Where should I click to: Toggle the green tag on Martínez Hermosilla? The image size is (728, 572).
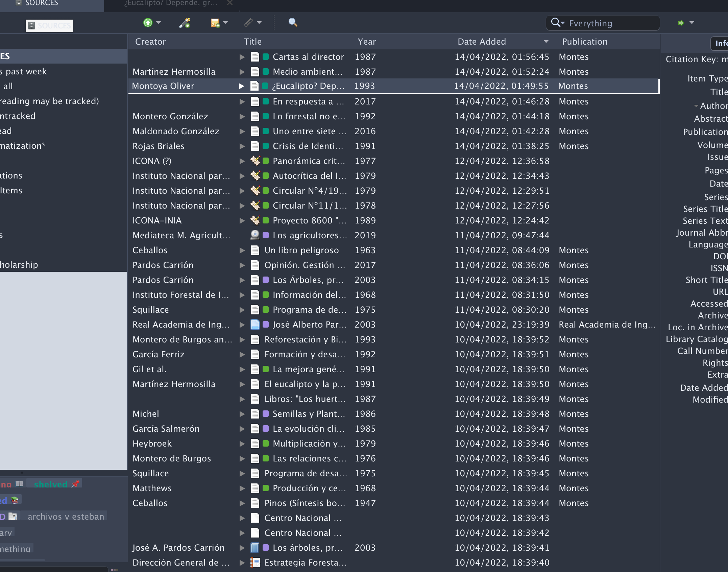click(265, 71)
